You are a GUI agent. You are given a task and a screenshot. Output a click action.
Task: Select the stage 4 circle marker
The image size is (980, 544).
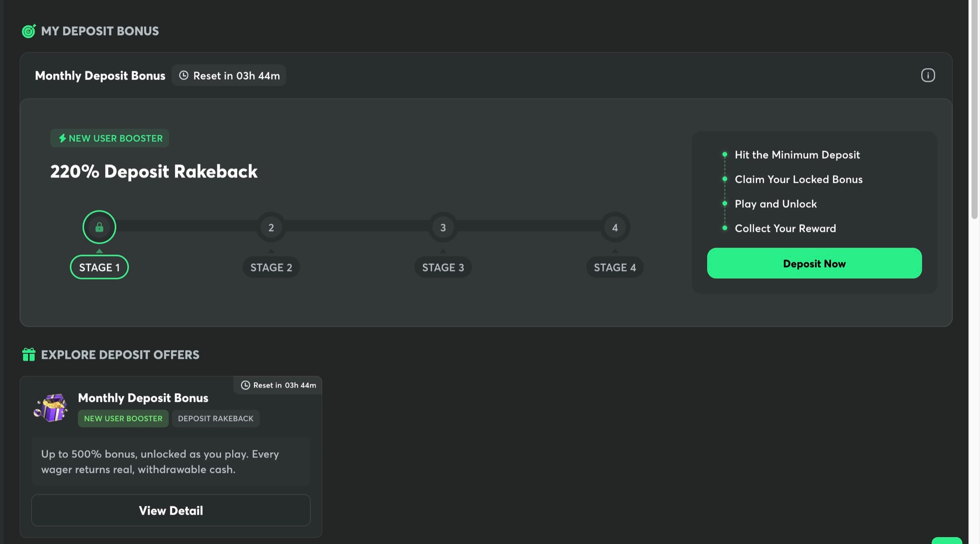click(615, 227)
